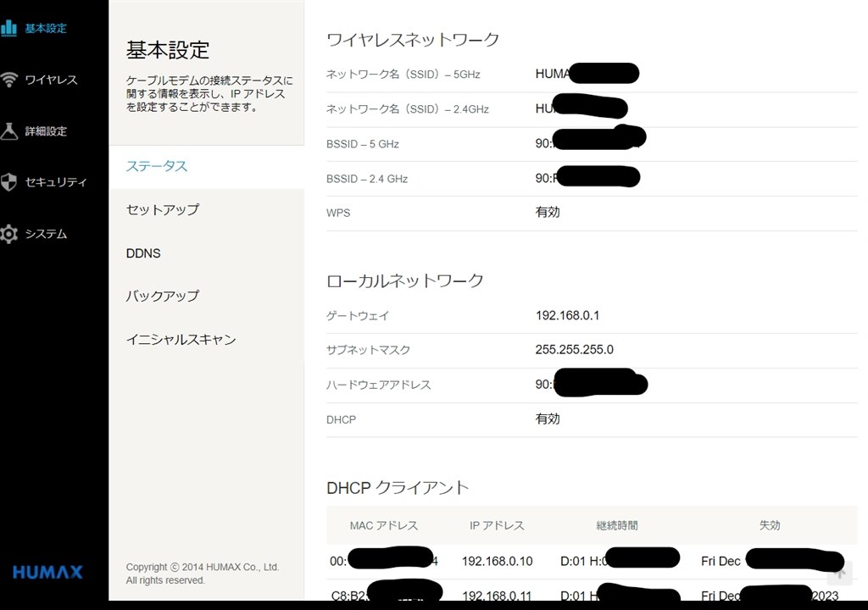Click the gateway value 192.168.0.1
Viewport: 868px width, 610px height.
(x=567, y=315)
